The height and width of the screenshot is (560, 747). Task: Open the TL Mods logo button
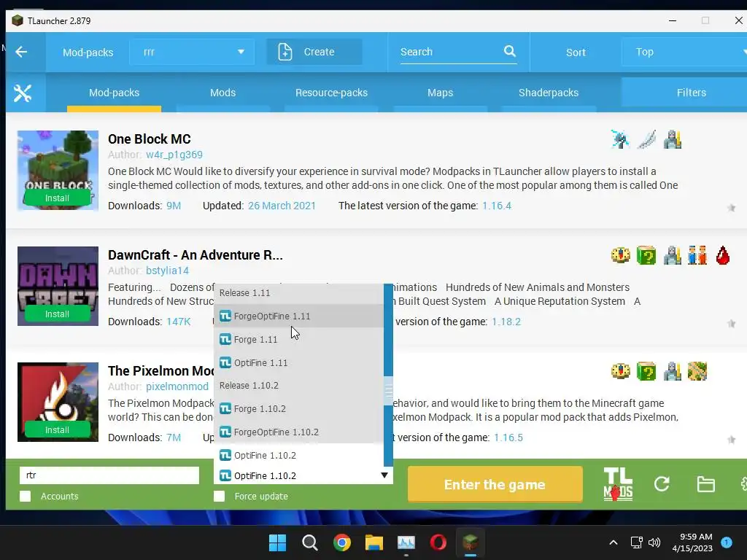[618, 484]
